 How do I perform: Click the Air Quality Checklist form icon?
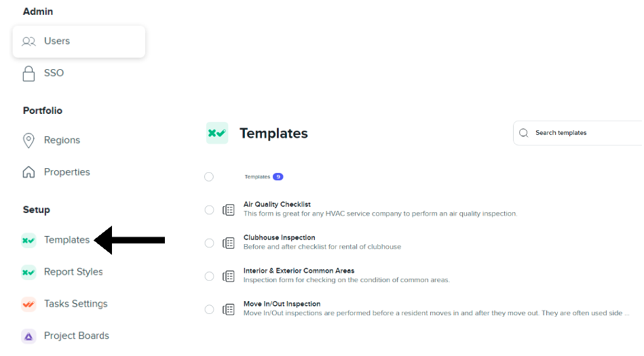tap(229, 210)
